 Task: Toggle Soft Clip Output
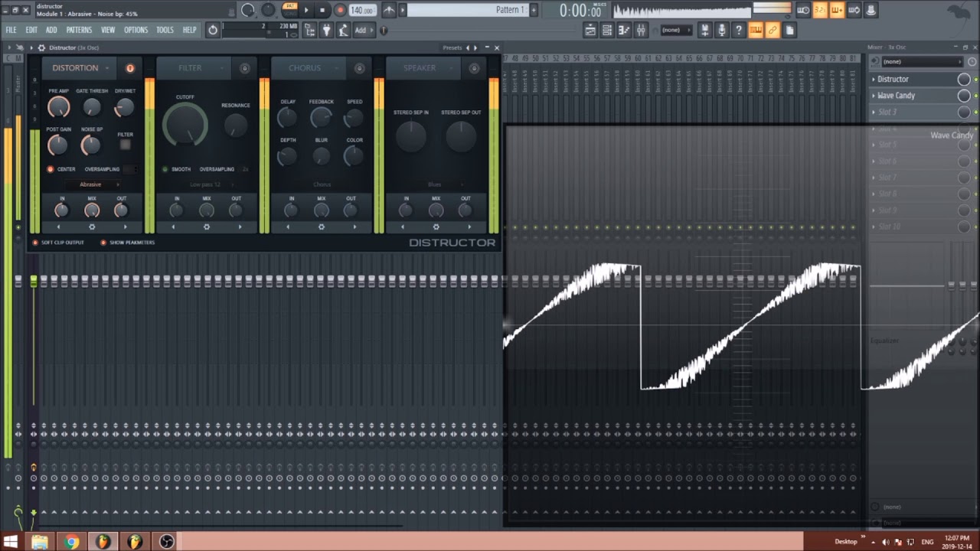[x=35, y=243]
